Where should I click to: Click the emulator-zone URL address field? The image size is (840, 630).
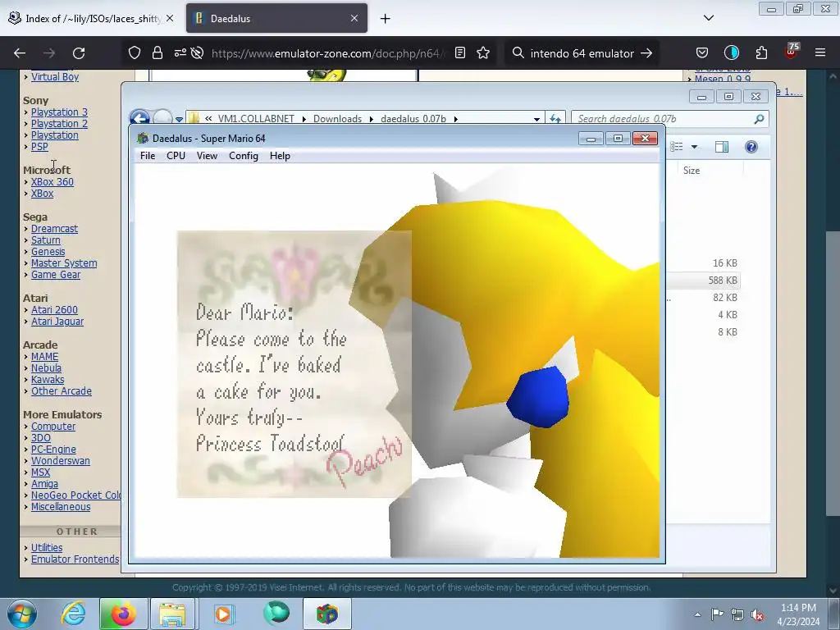coord(326,53)
